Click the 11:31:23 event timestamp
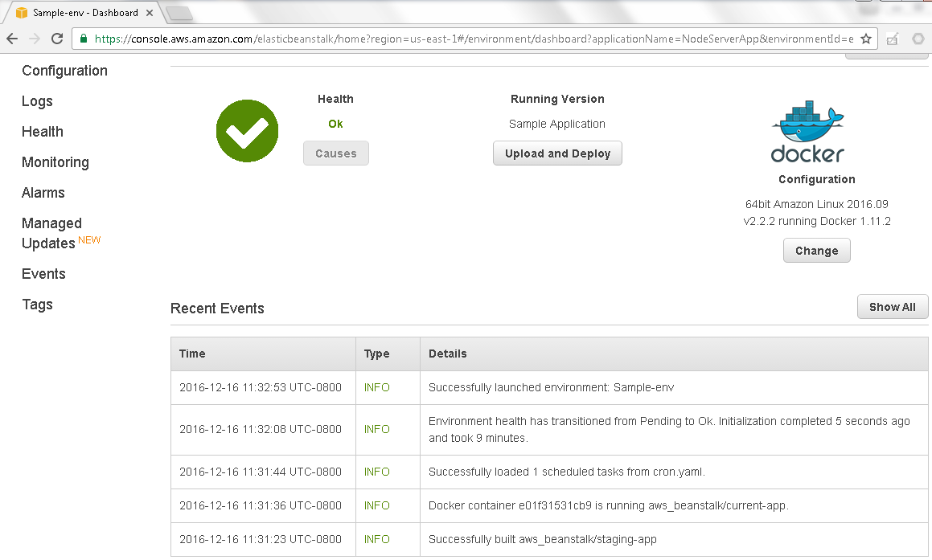Viewport: 932px width, 560px height. click(261, 540)
